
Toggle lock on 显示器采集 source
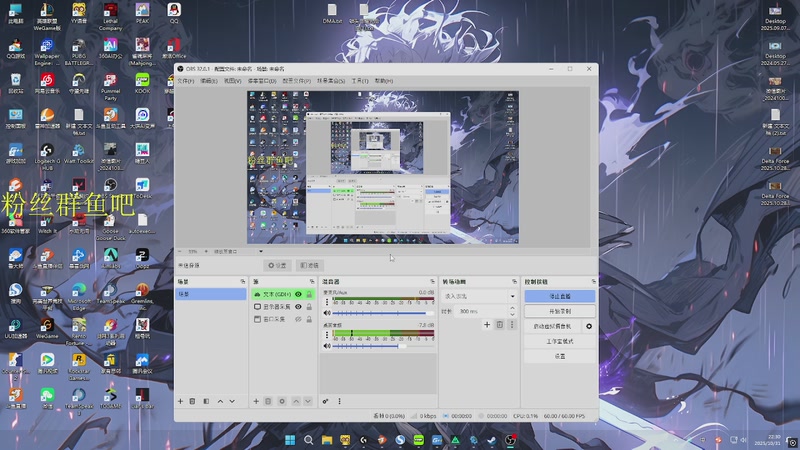[x=309, y=307]
